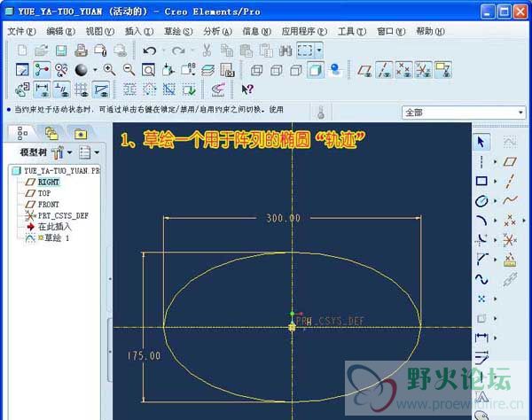Screen dimensions: 532x420
Task: Select the Circle sketch tool
Action: tap(481, 200)
